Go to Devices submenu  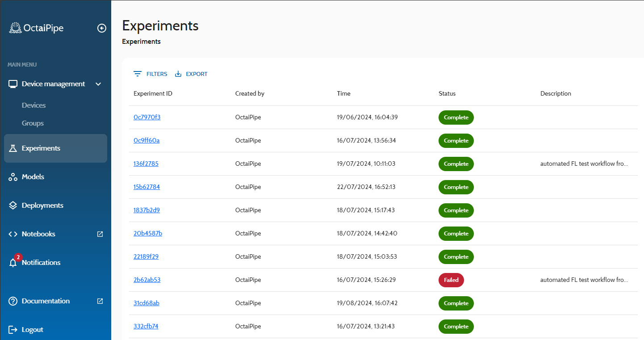(x=34, y=105)
